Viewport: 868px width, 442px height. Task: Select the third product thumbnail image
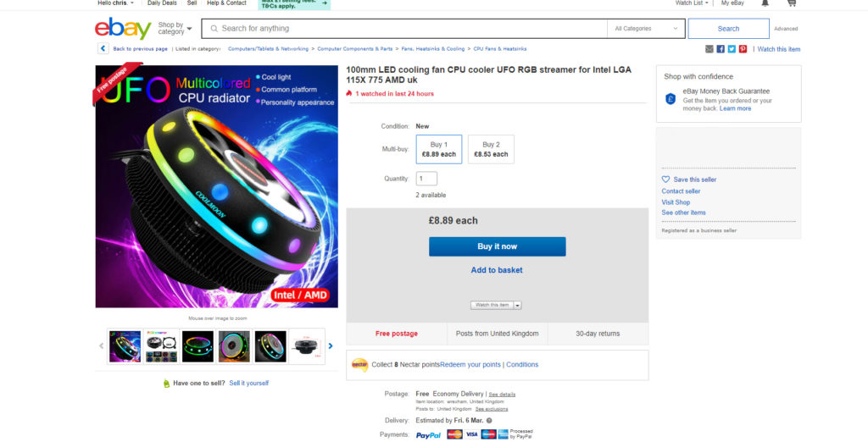198,346
